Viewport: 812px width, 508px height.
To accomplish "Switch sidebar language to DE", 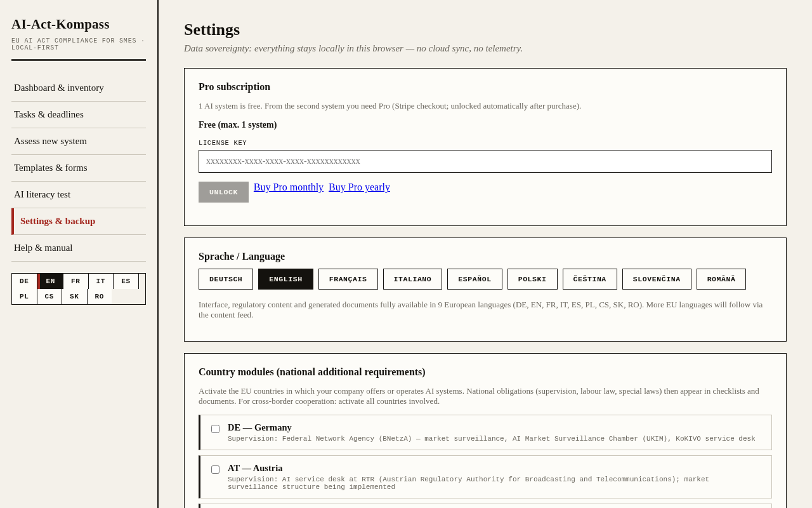I will (x=24, y=281).
